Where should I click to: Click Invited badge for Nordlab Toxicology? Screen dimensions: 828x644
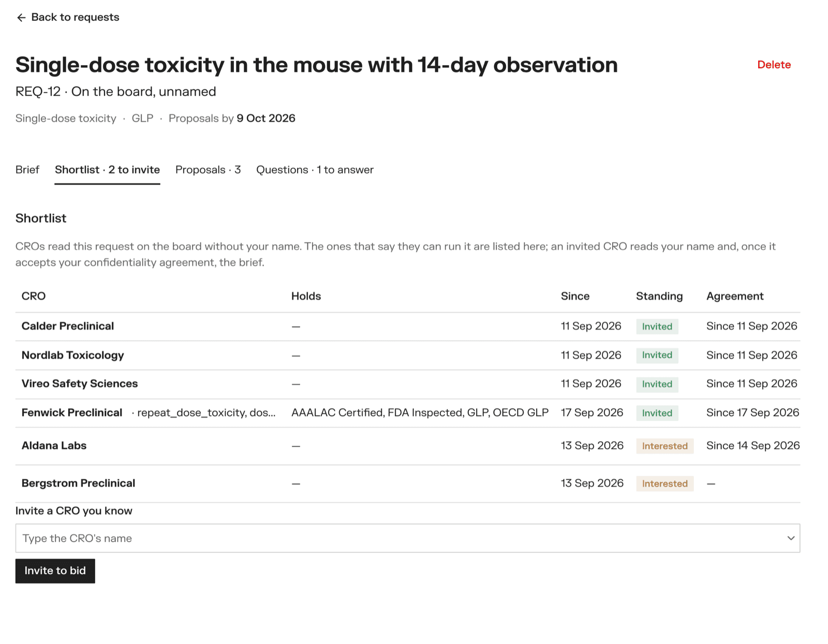657,355
